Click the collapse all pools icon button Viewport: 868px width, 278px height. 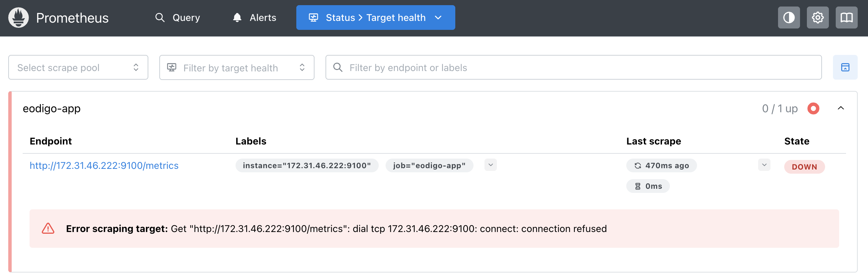coord(845,67)
